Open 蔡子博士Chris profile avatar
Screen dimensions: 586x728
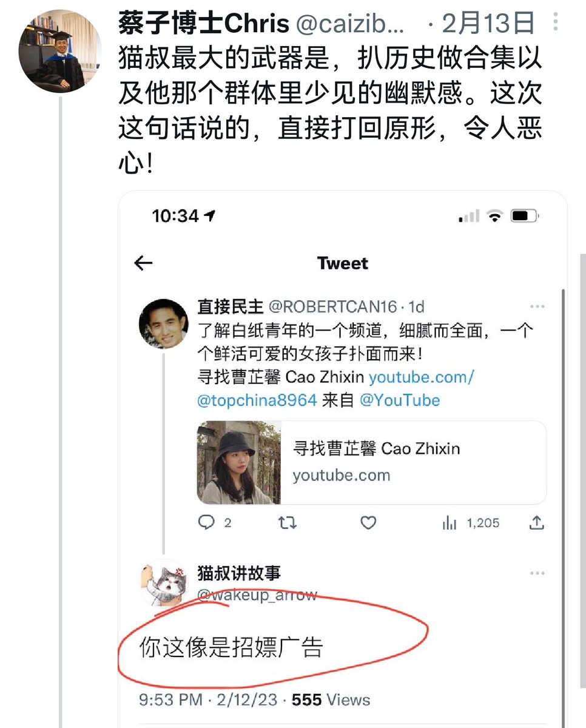(60, 52)
